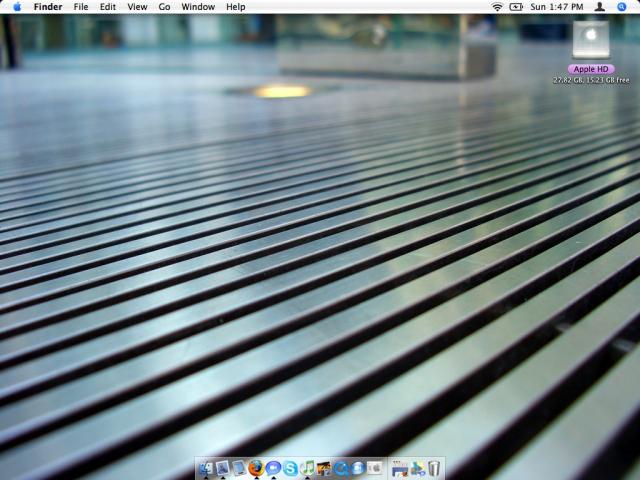
Task: Open the Edit menu
Action: coord(108,7)
